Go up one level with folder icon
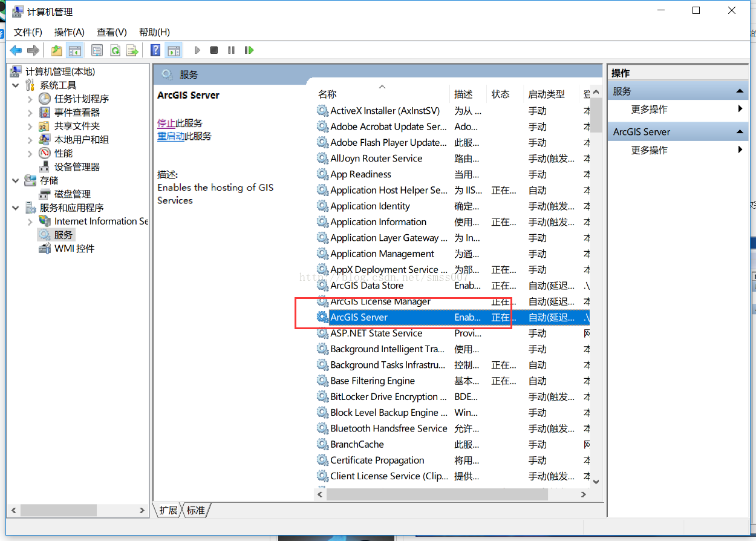756x541 pixels. (x=56, y=50)
